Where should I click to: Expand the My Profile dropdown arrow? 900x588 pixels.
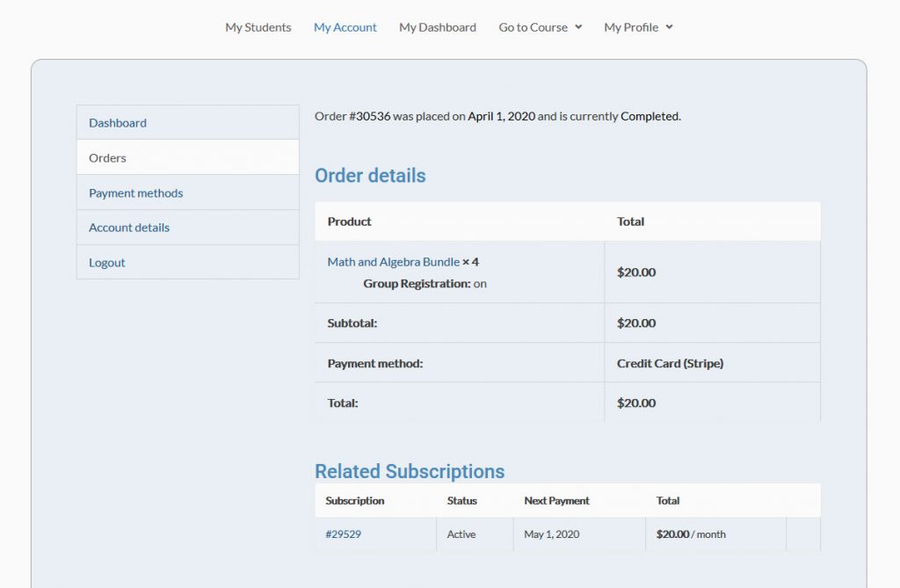(x=669, y=27)
